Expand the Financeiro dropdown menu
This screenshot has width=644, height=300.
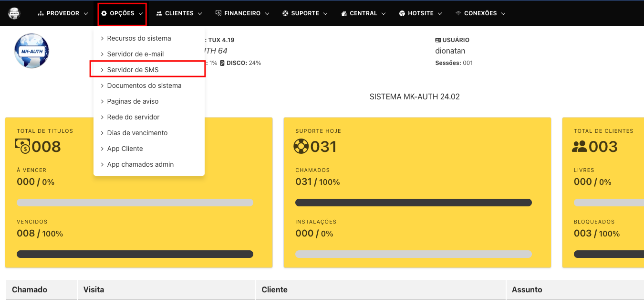[242, 13]
